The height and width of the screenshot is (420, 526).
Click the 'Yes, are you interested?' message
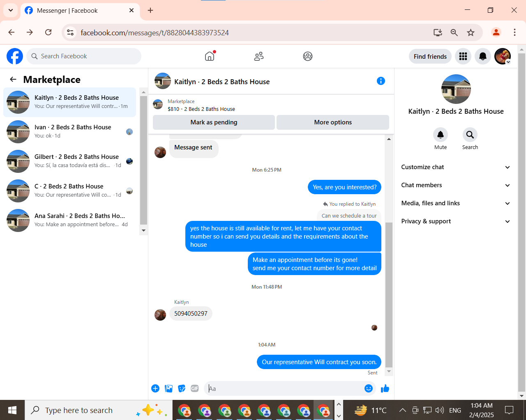click(x=344, y=187)
